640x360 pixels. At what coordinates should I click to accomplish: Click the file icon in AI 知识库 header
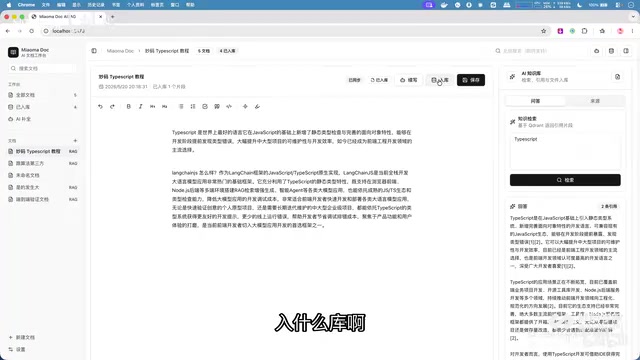click(618, 77)
